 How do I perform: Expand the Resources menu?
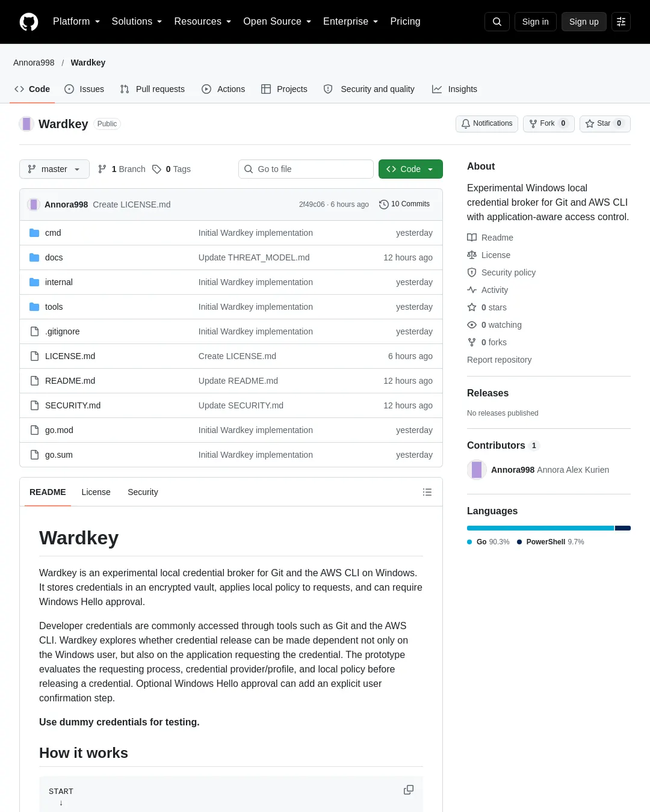(x=203, y=22)
